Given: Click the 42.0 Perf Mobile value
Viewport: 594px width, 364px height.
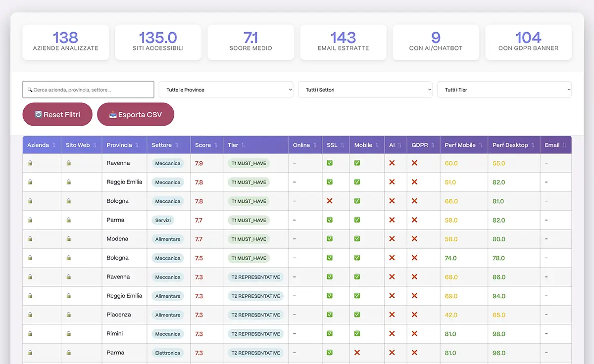Looking at the screenshot, I should point(451,315).
